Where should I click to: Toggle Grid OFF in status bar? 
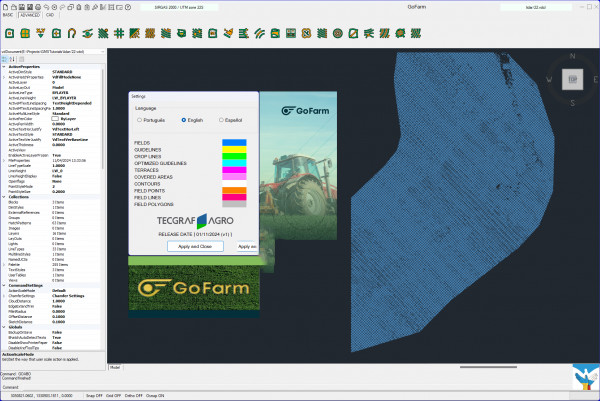tap(113, 396)
